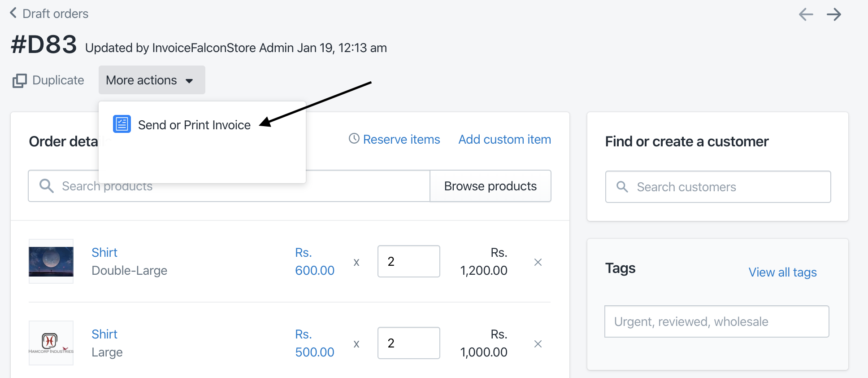Viewport: 868px width, 378px height.
Task: Click the Rs. 500.00 price link
Action: point(315,343)
